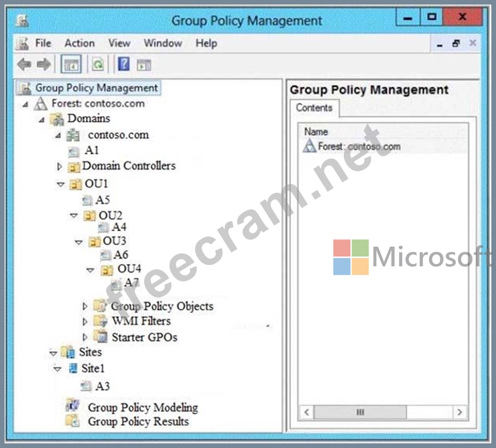
Task: Open the Help menu
Action: [206, 43]
